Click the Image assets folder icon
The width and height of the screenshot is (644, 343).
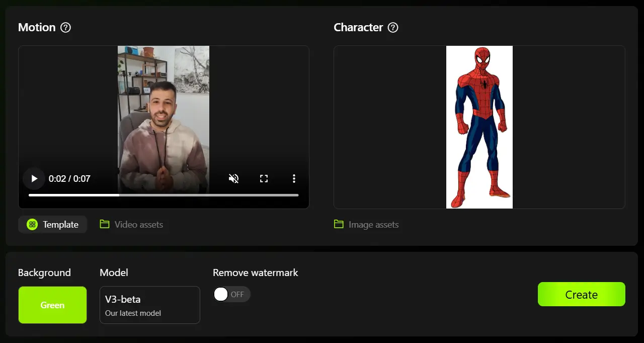pyautogui.click(x=339, y=224)
